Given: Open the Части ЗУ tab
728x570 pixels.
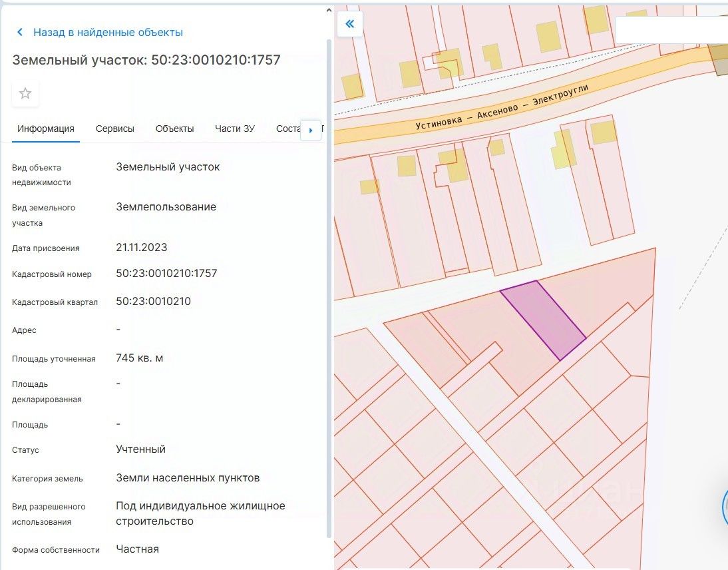Looking at the screenshot, I should (234, 129).
